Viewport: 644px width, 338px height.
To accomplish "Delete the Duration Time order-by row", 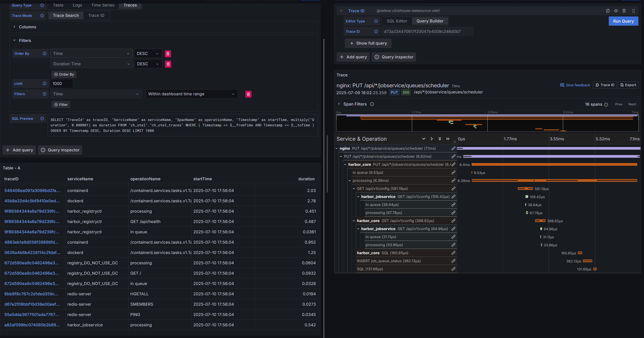I will click(168, 64).
